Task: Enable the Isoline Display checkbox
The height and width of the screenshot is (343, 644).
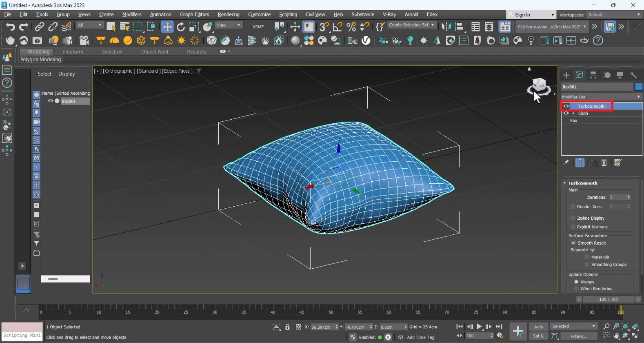Action: (x=573, y=218)
